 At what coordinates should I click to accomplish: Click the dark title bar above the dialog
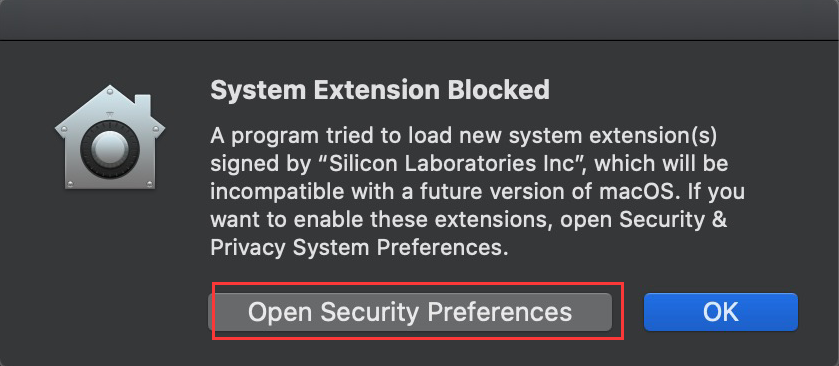pyautogui.click(x=420, y=20)
